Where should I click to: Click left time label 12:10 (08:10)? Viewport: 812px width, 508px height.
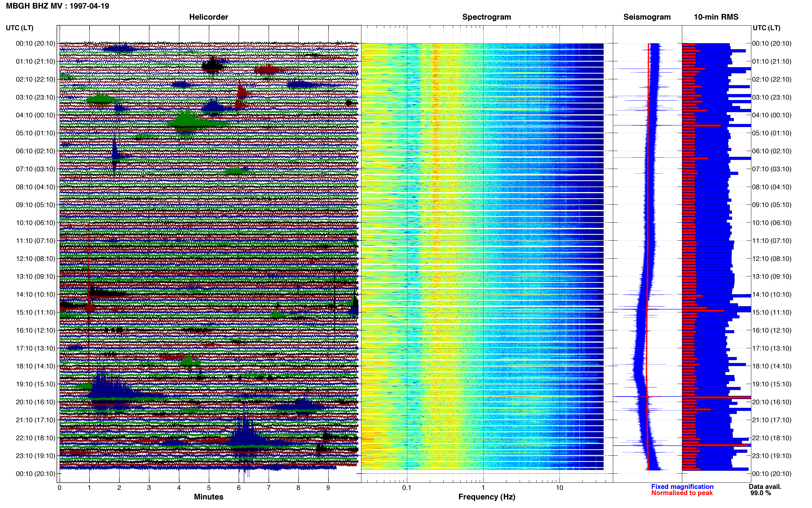pyautogui.click(x=36, y=259)
